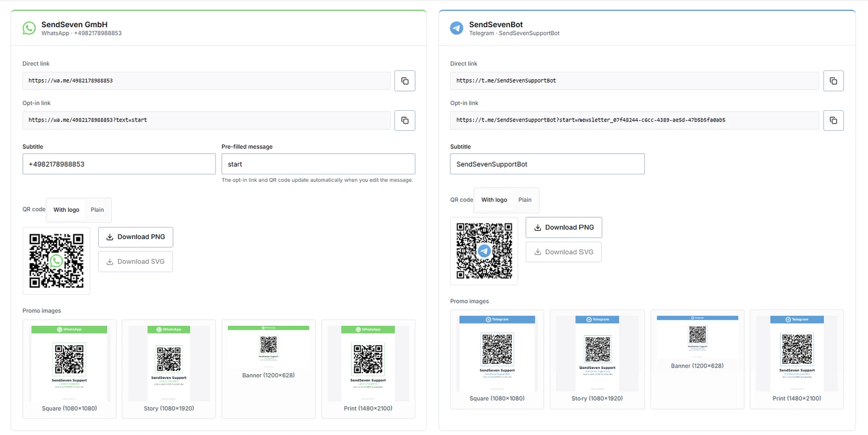Open Telegram Print (1480×2100) promo image

pos(797,360)
